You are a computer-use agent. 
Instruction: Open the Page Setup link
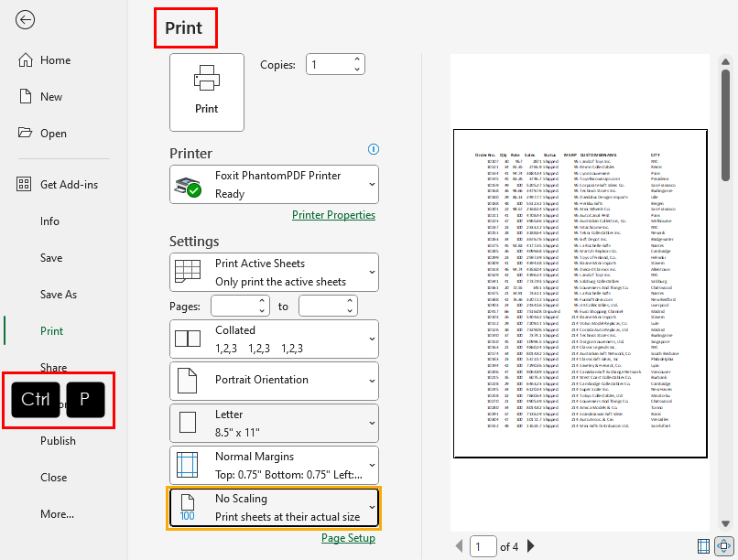(x=348, y=538)
